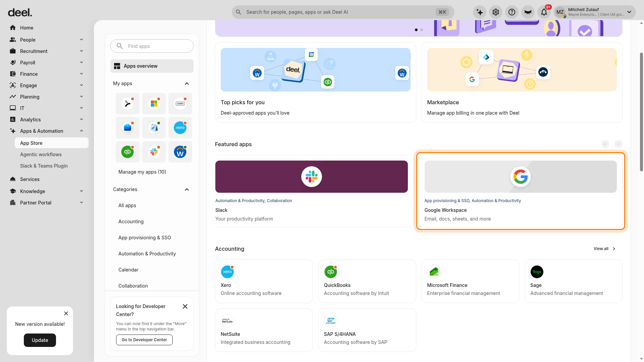Go to previous featured apps page
Image resolution: width=644 pixels, height=362 pixels.
(x=605, y=144)
